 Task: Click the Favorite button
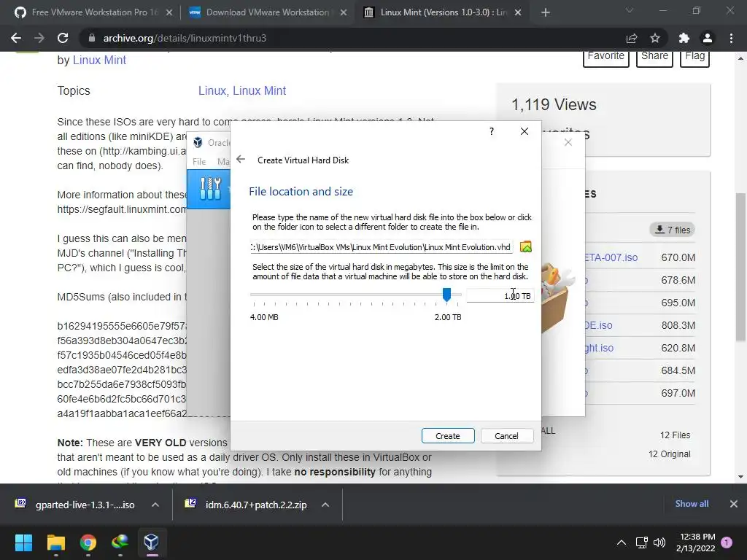[x=606, y=57]
